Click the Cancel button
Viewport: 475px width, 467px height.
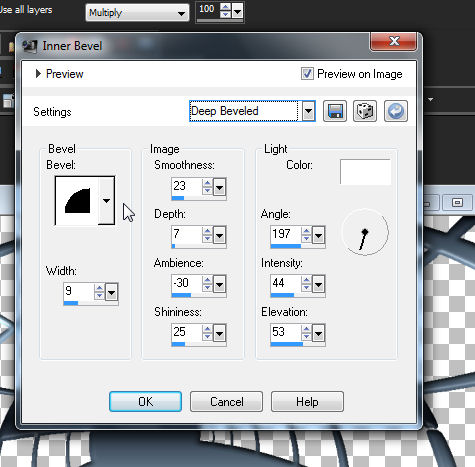click(x=226, y=402)
